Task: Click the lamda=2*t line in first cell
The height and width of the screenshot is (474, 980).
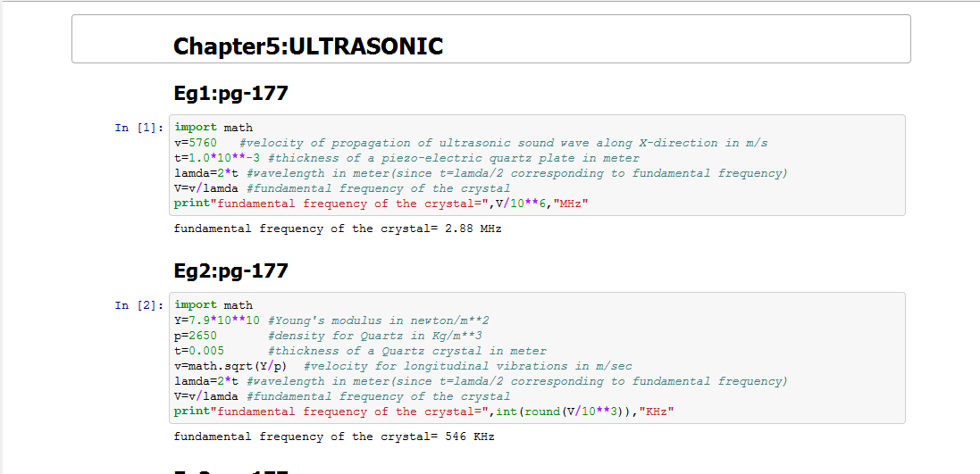Action: click(481, 173)
